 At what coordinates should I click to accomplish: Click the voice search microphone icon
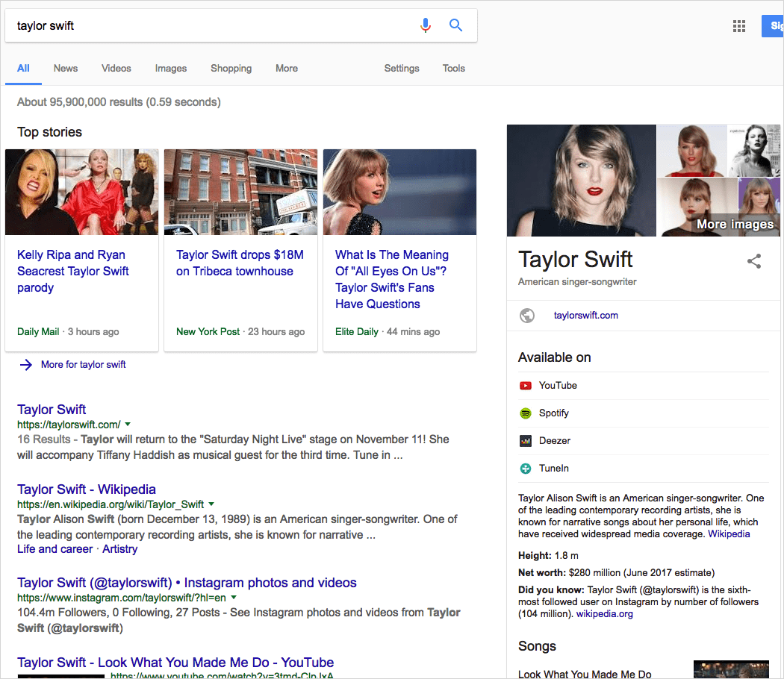(426, 25)
